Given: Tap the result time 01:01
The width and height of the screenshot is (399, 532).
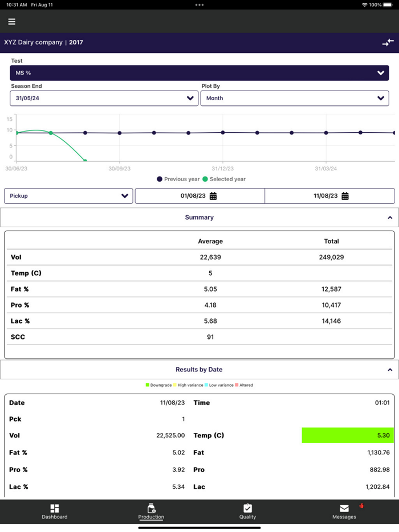Looking at the screenshot, I should [x=382, y=403].
